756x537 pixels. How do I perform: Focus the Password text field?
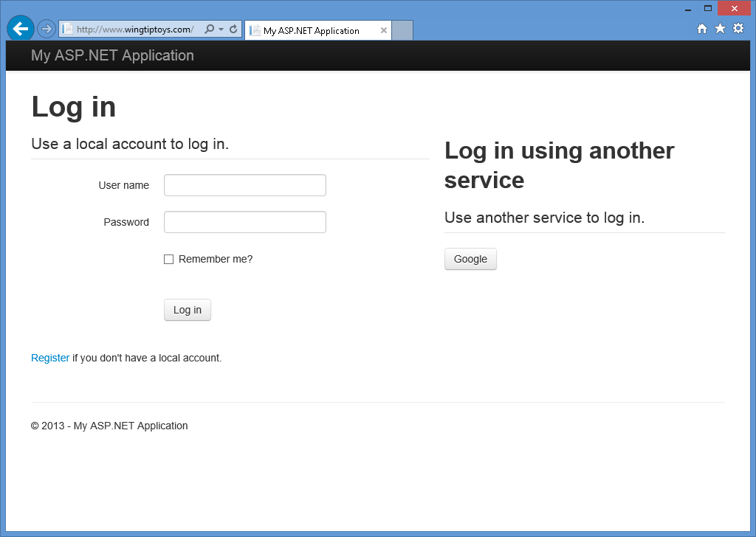point(245,222)
